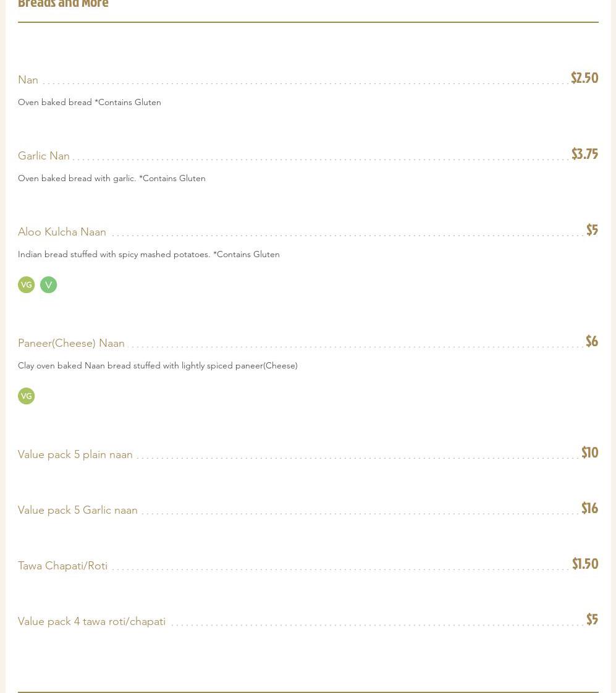Open the Aloo Kulcha Naan item

click(x=62, y=232)
